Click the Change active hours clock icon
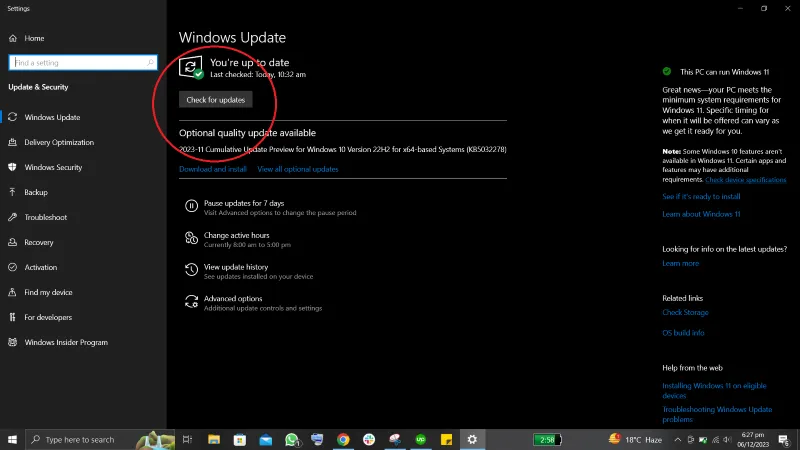The width and height of the screenshot is (800, 450). tap(191, 238)
